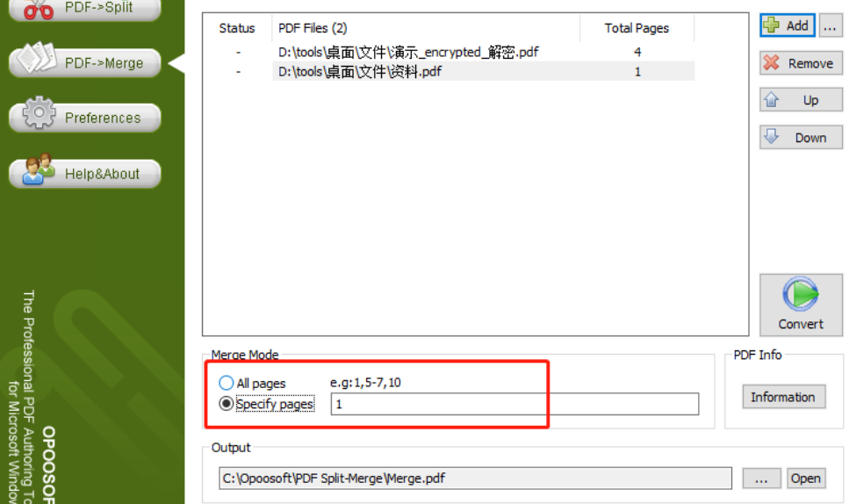Click the status dash of 演示_encrypted_解密.pdf row
The width and height of the screenshot is (849, 504).
pyautogui.click(x=238, y=52)
